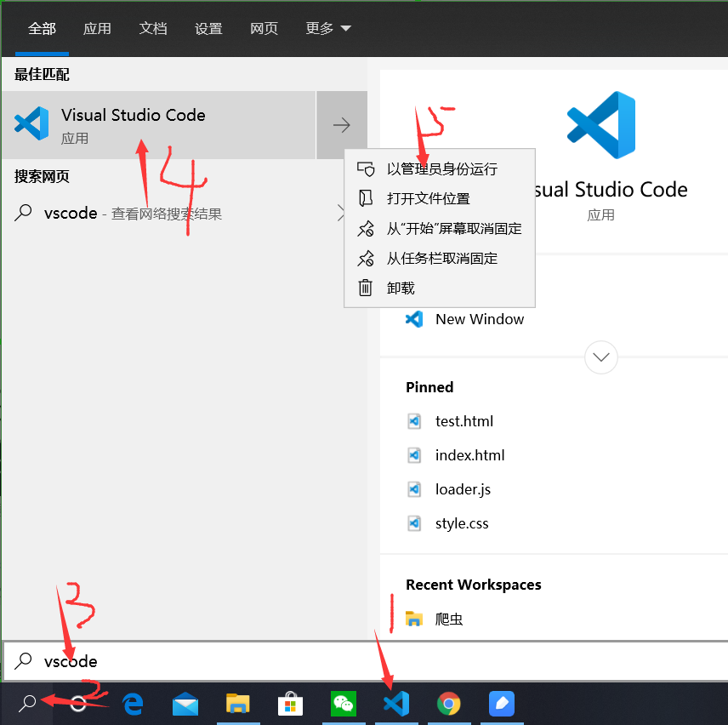The width and height of the screenshot is (728, 725).
Task: Launch Visual Studio Code from the taskbar
Action: pyautogui.click(x=396, y=704)
